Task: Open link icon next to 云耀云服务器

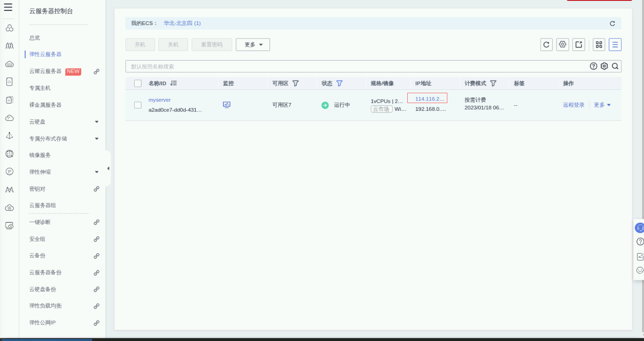Action: point(96,71)
